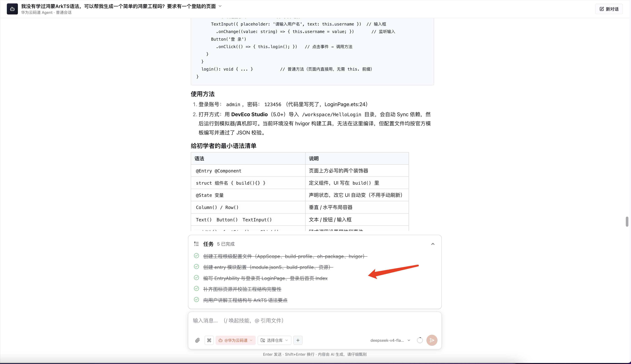631x364 pixels.
Task: Toggle the check mark for 向用户讲解工程结构 task
Action: click(196, 299)
